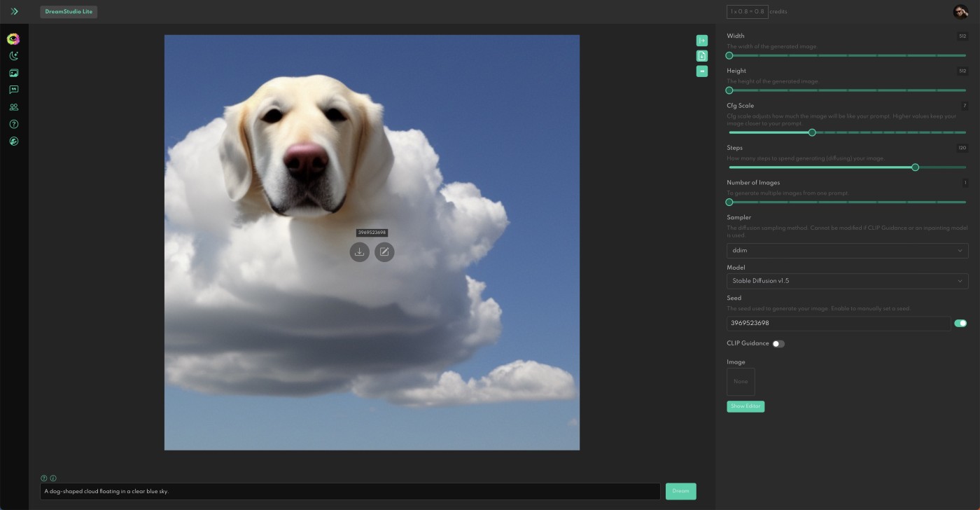
Task: Enable the CLIP Guidance toggle
Action: pyautogui.click(x=778, y=343)
